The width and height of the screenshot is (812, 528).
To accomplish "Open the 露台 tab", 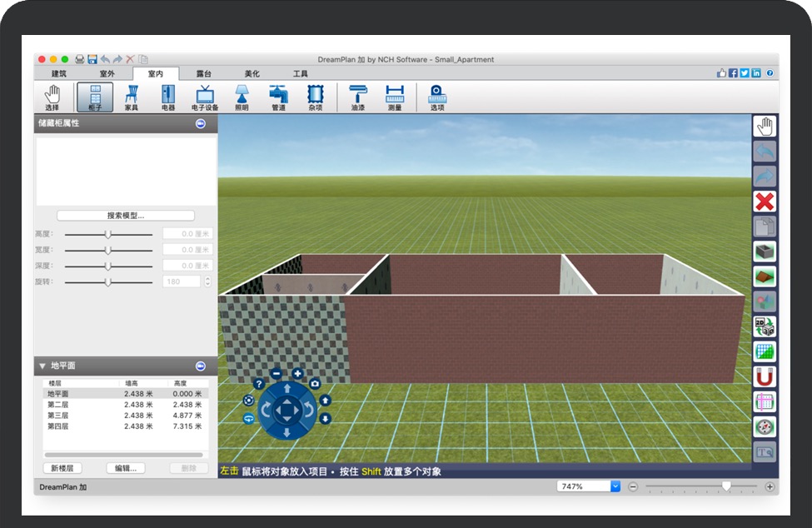I will [203, 73].
